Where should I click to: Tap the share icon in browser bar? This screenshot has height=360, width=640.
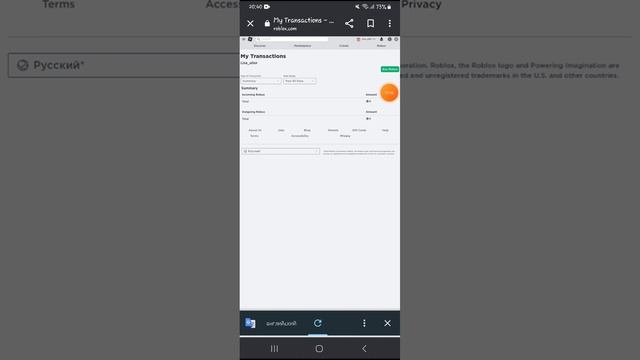349,24
